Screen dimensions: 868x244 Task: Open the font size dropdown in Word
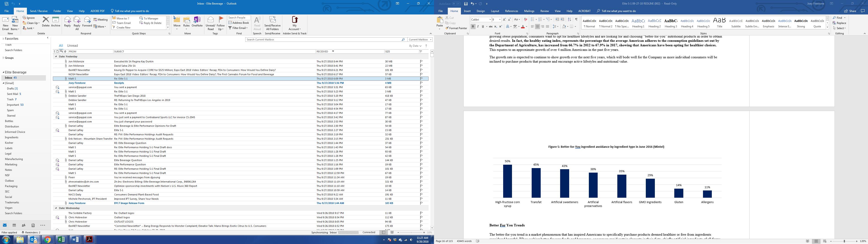pyautogui.click(x=500, y=20)
